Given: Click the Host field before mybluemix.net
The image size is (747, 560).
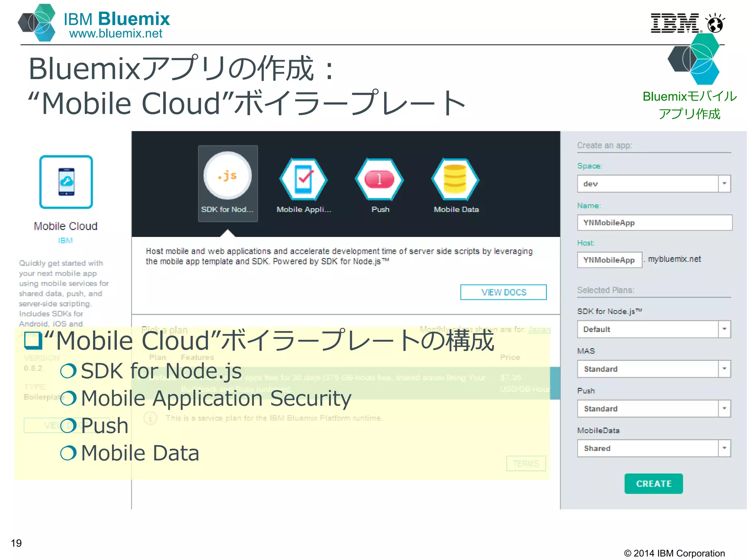Looking at the screenshot, I should pyautogui.click(x=609, y=260).
